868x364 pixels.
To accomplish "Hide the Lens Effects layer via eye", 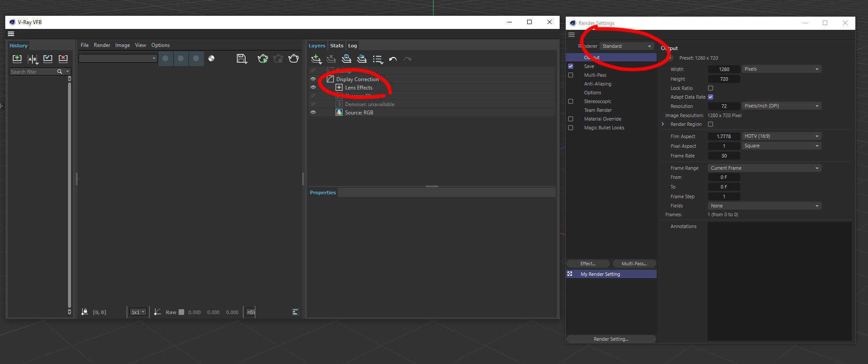I will [x=313, y=87].
